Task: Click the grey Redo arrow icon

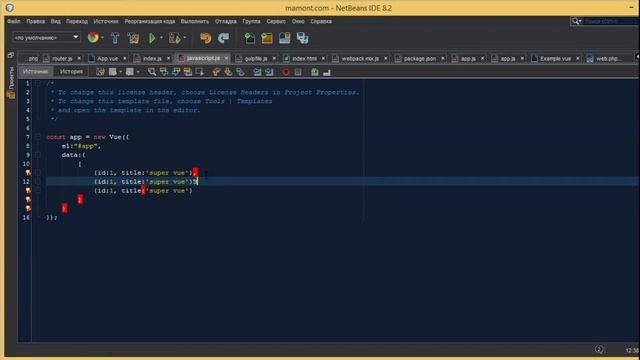Action: click(223, 38)
